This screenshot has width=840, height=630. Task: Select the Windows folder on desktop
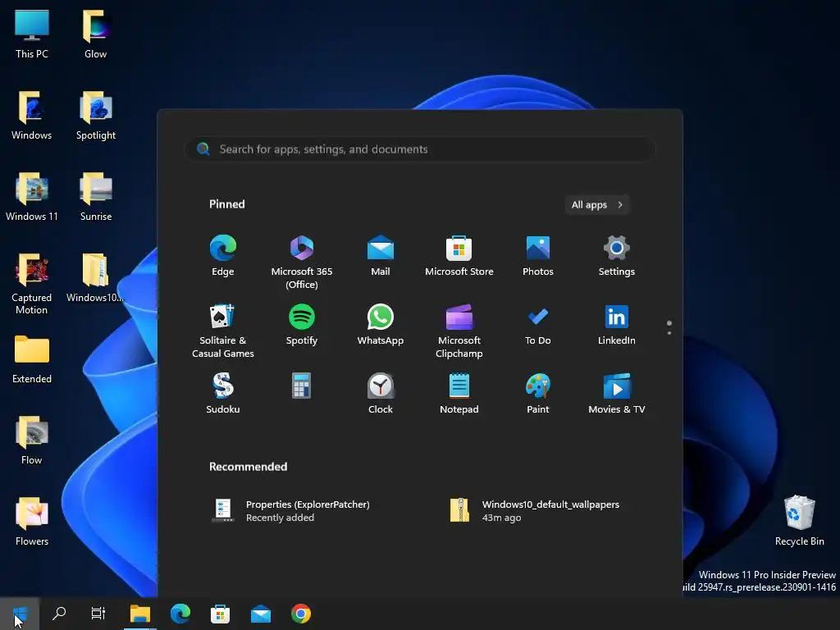tap(32, 115)
